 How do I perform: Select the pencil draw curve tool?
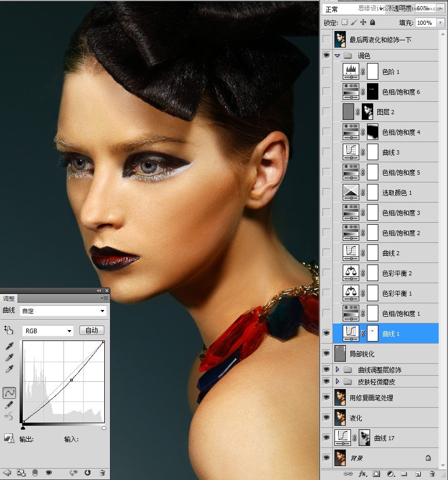tap(9, 405)
